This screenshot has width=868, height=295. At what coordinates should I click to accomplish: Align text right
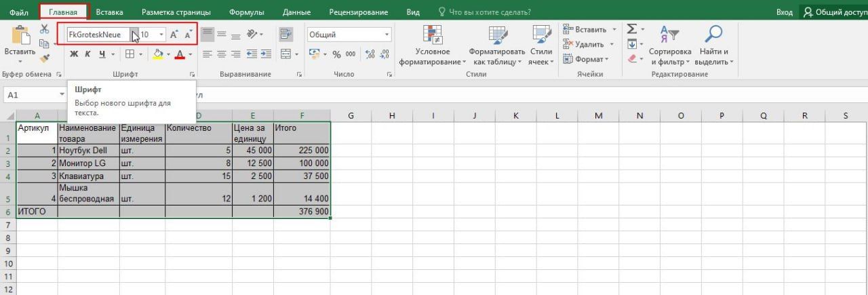pyautogui.click(x=237, y=54)
